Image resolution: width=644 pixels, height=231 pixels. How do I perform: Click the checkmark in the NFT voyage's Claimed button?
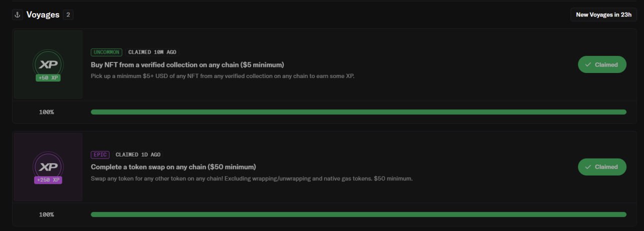click(x=588, y=64)
